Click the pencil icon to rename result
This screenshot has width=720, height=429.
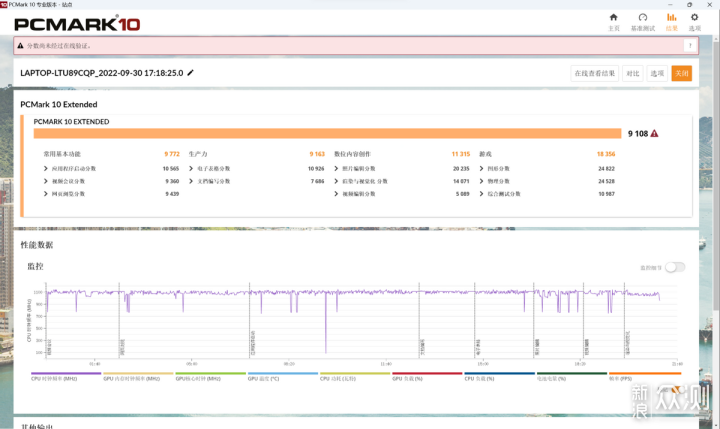[x=191, y=73]
